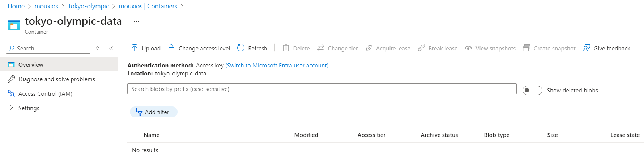Screen dimensions: 644x168
Task: Sort by Archive status column header
Action: (439, 135)
